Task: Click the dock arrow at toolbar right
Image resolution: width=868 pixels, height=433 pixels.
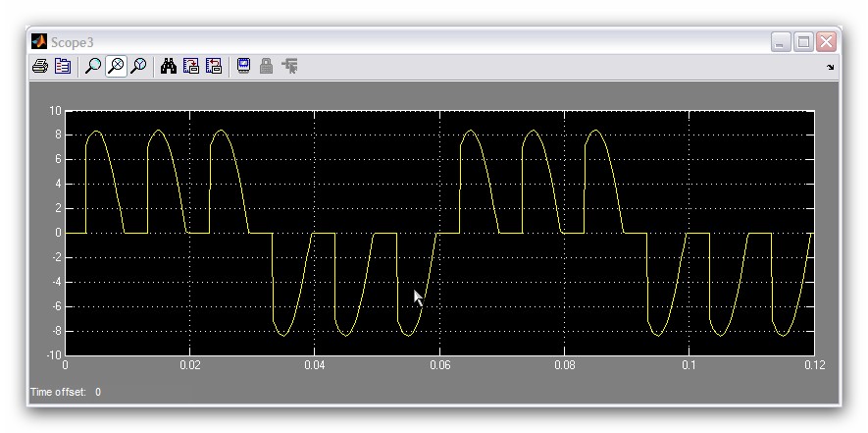Action: click(x=830, y=68)
